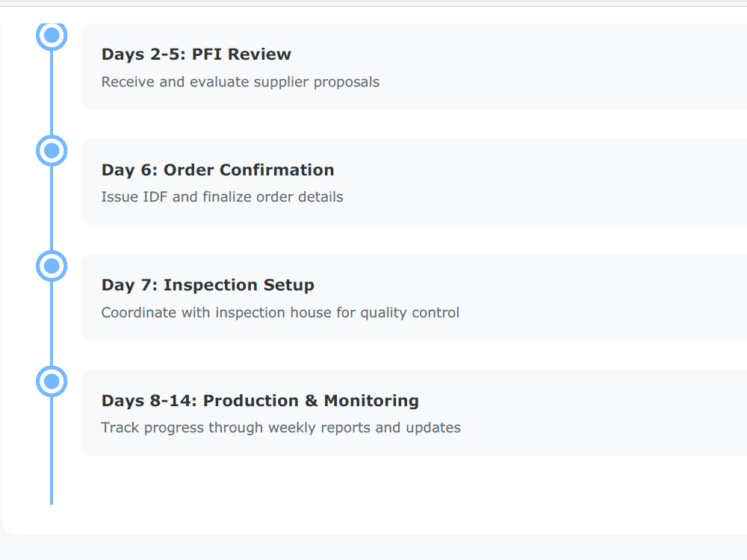Click the vertical timeline line below last marker

52,451
